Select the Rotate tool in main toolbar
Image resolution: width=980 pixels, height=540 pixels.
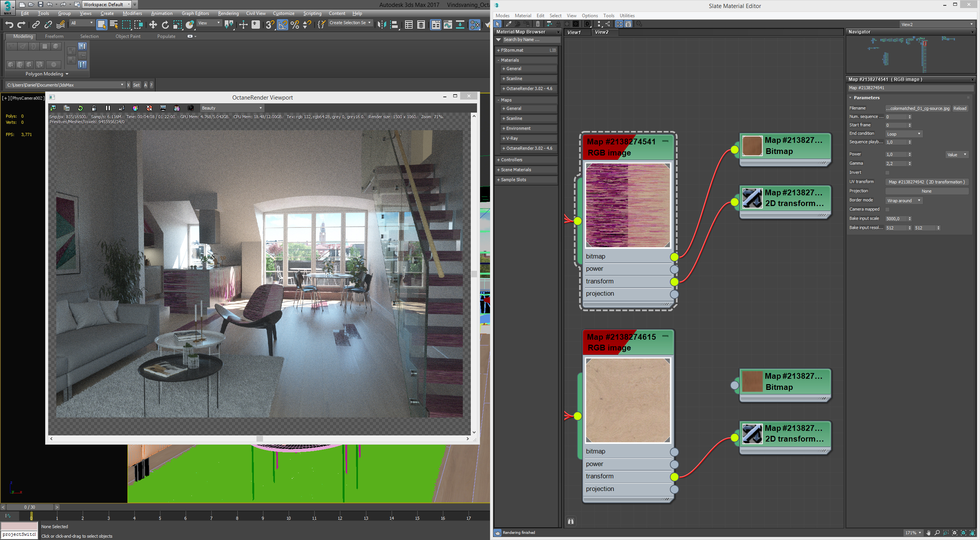pos(165,25)
